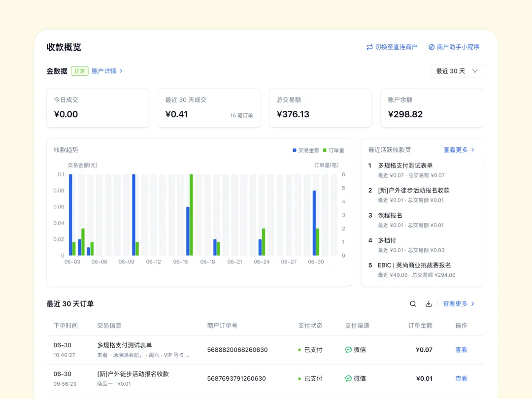This screenshot has height=399, width=532.
Task: Select the 账户余额 card
Action: tap(432, 108)
